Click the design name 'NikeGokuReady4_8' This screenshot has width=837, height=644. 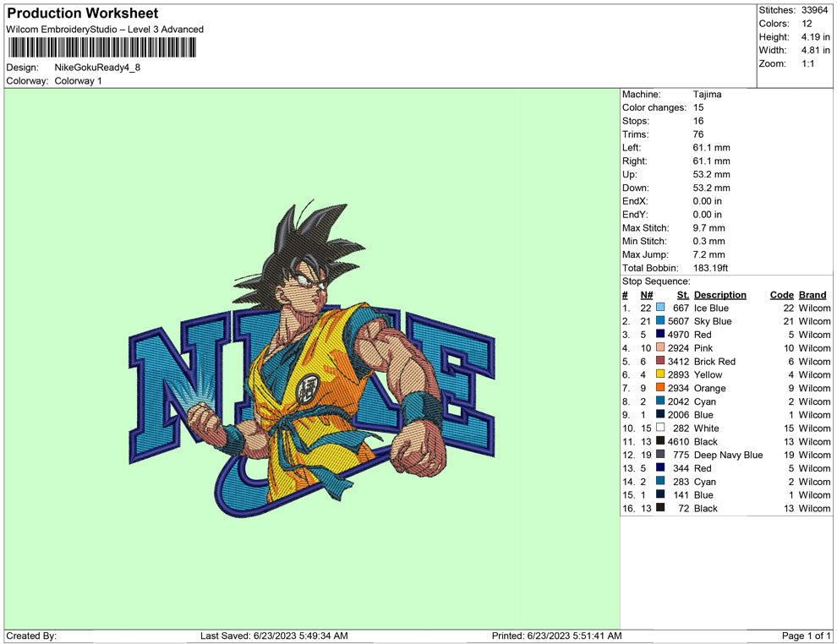pyautogui.click(x=97, y=68)
